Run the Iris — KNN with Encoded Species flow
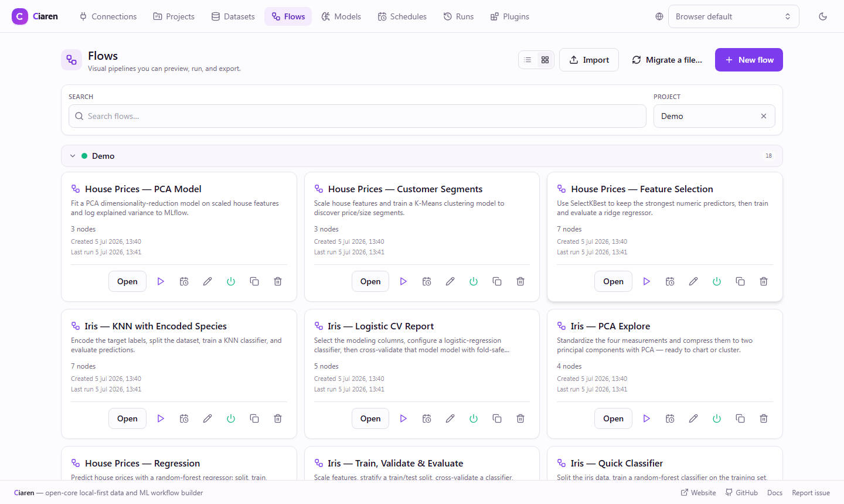 pyautogui.click(x=161, y=418)
